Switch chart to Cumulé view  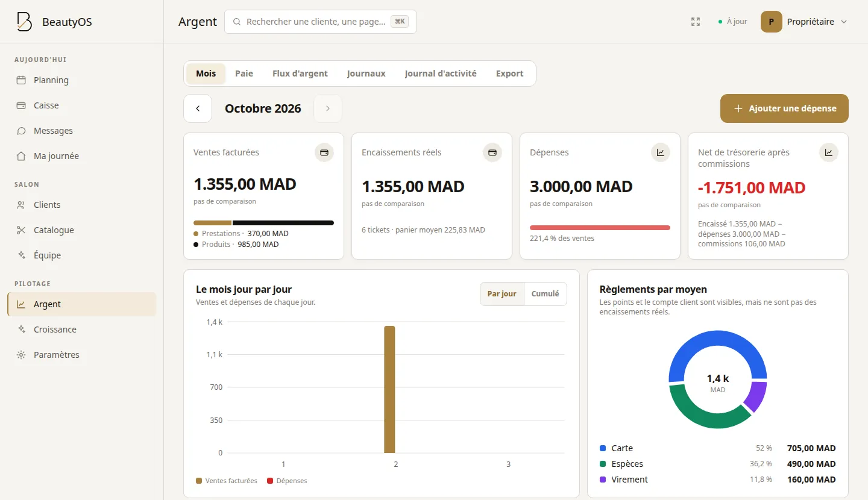pyautogui.click(x=546, y=294)
